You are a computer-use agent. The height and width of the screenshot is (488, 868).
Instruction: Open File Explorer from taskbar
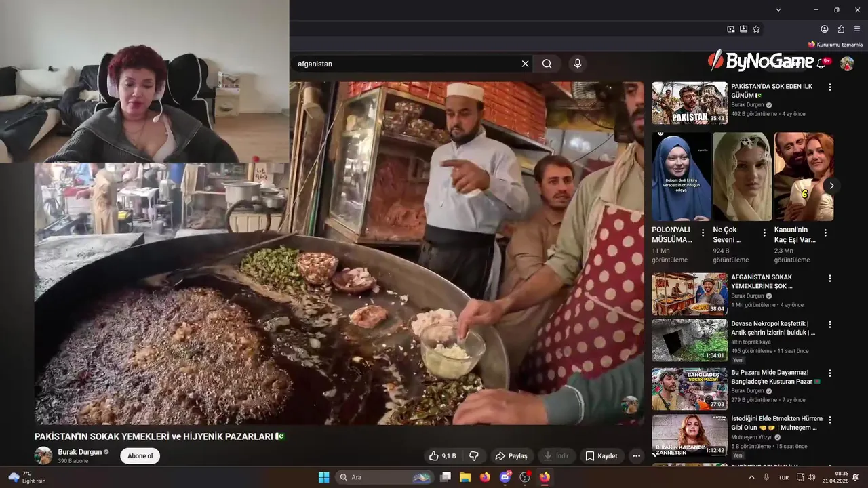point(465,477)
